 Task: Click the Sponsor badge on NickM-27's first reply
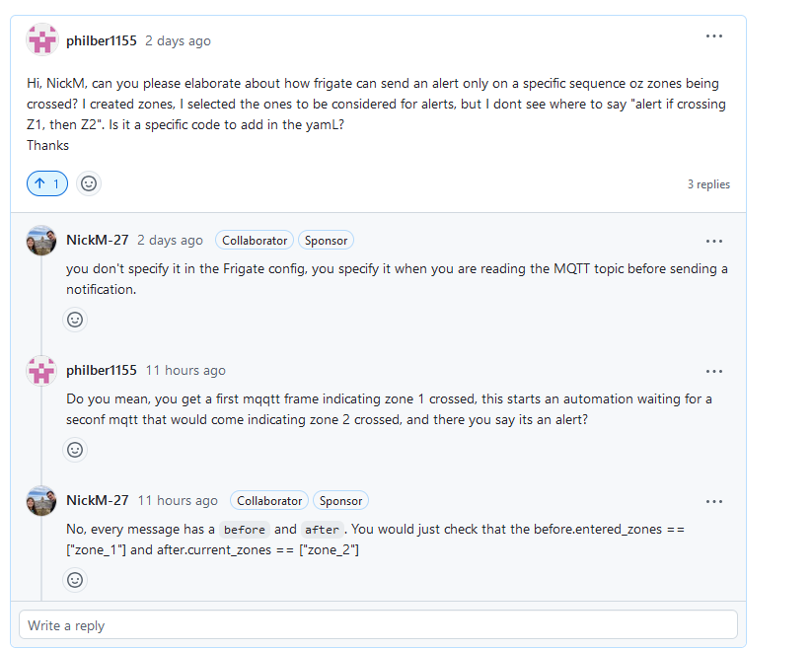326,241
